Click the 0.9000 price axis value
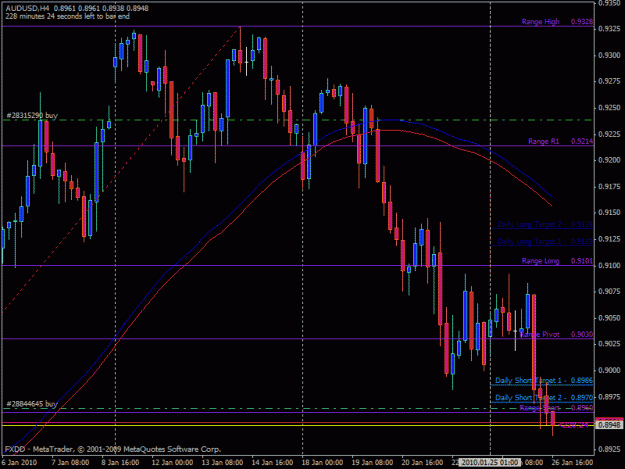 tap(610, 371)
